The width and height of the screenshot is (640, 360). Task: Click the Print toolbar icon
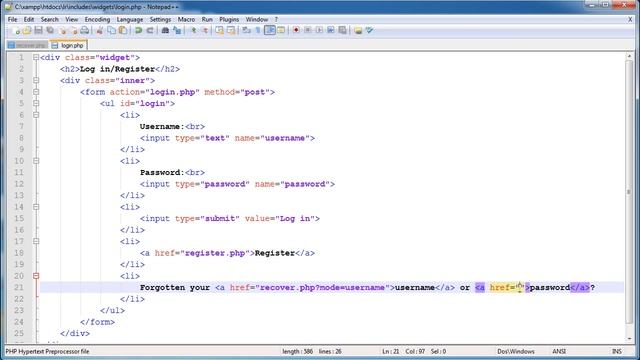(84, 31)
